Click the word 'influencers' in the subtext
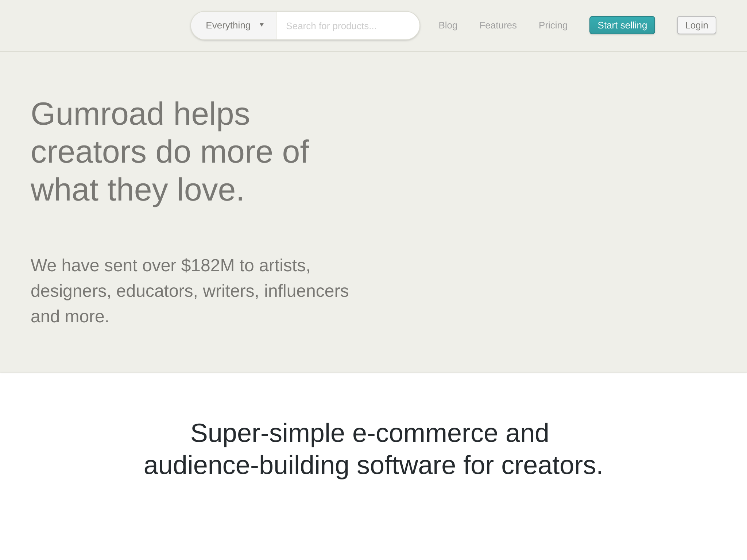Viewport: 747px width, 560px height. coord(306,291)
